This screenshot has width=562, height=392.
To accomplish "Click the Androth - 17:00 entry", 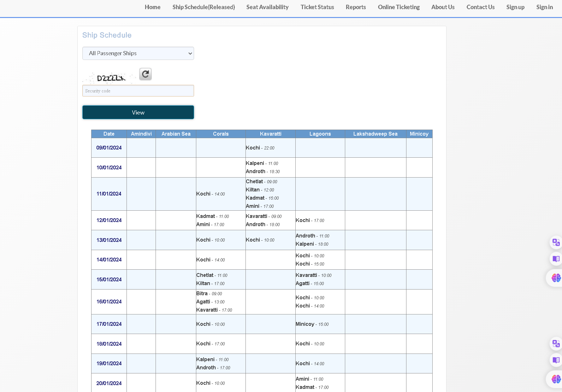I will pos(213,367).
